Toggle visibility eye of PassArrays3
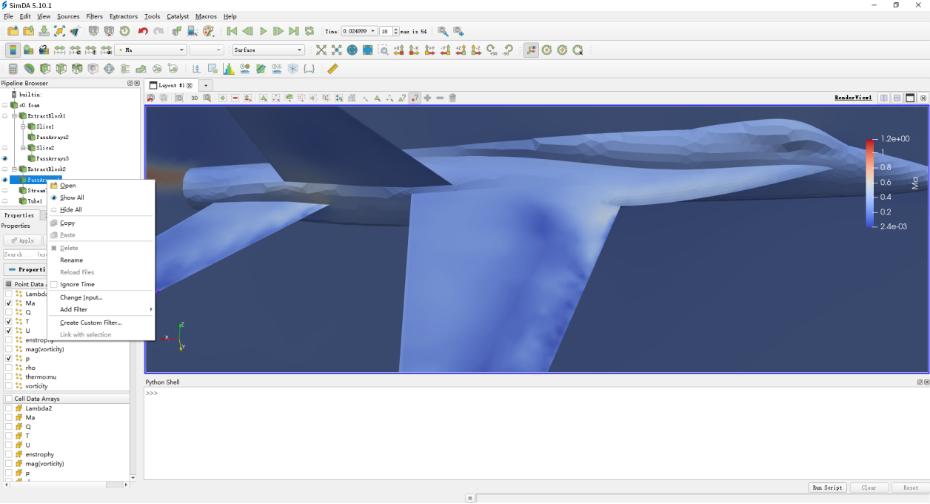Screen dimensions: 930x504 [5, 159]
